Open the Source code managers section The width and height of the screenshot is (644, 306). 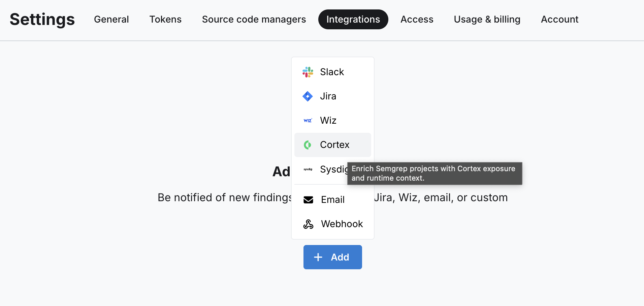pos(254,19)
